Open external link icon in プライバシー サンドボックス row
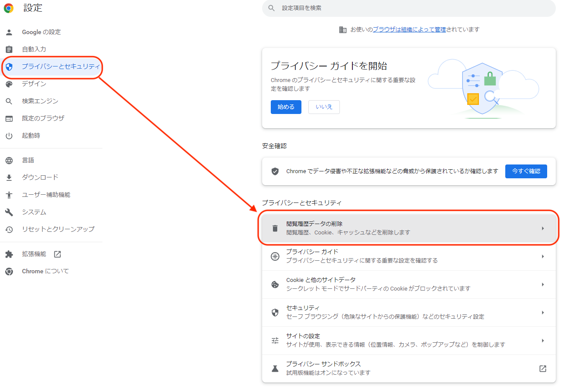The width and height of the screenshot is (564, 392). coord(543,369)
